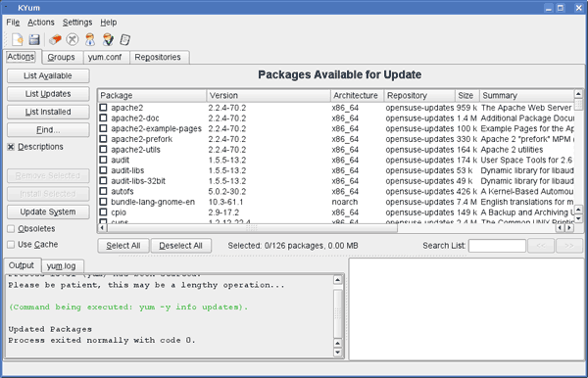Select the Actions tab

21,57
